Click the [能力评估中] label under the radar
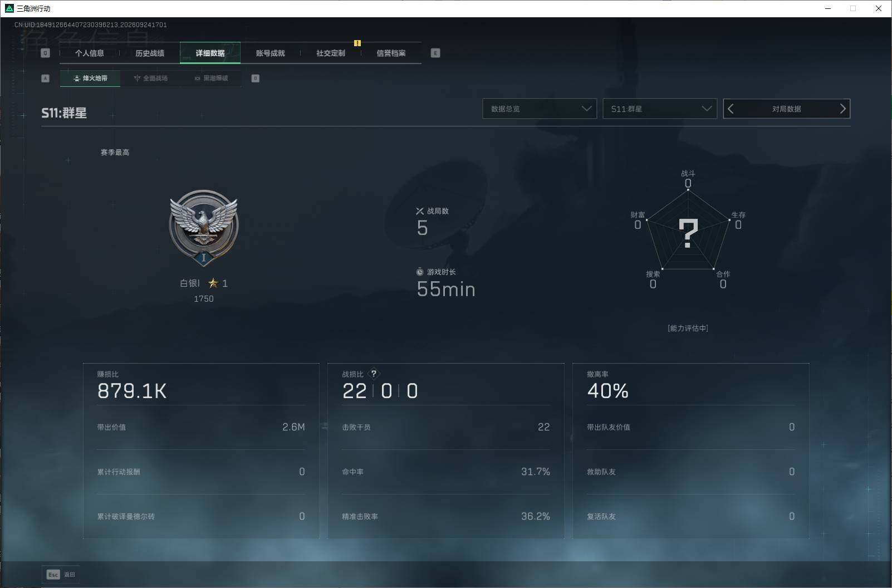Viewport: 892px width, 588px height. coord(688,328)
